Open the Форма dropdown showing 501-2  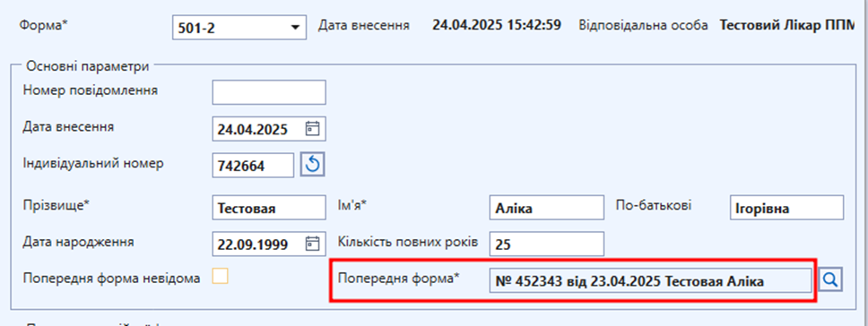(239, 28)
